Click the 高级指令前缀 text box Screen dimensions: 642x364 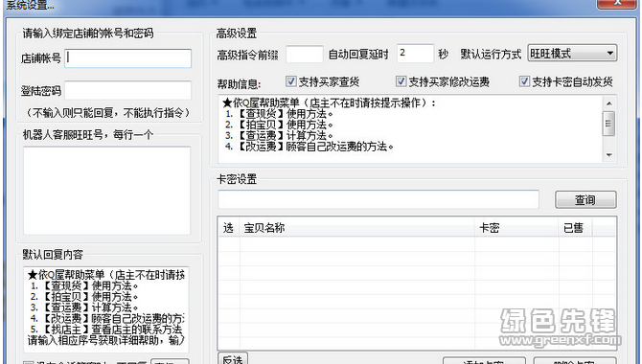(x=304, y=54)
